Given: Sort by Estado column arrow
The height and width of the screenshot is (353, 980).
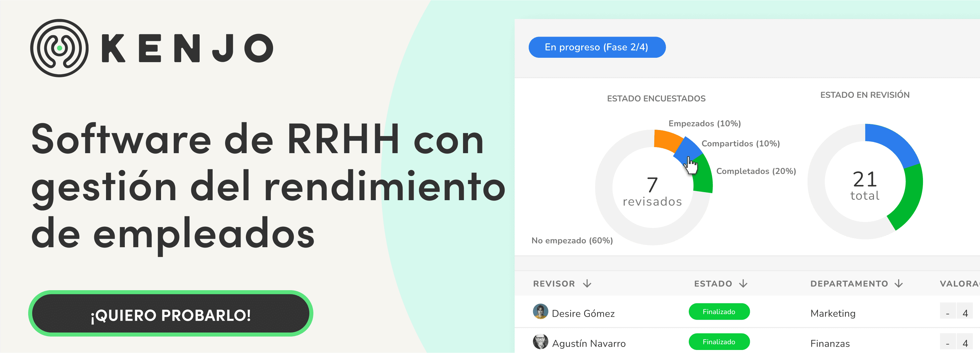Looking at the screenshot, I should 743,283.
